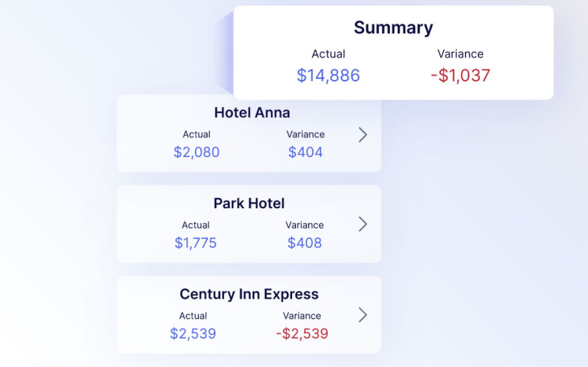Image resolution: width=588 pixels, height=367 pixels.
Task: Expand Hotel Anna details chevron
Action: coord(363,135)
